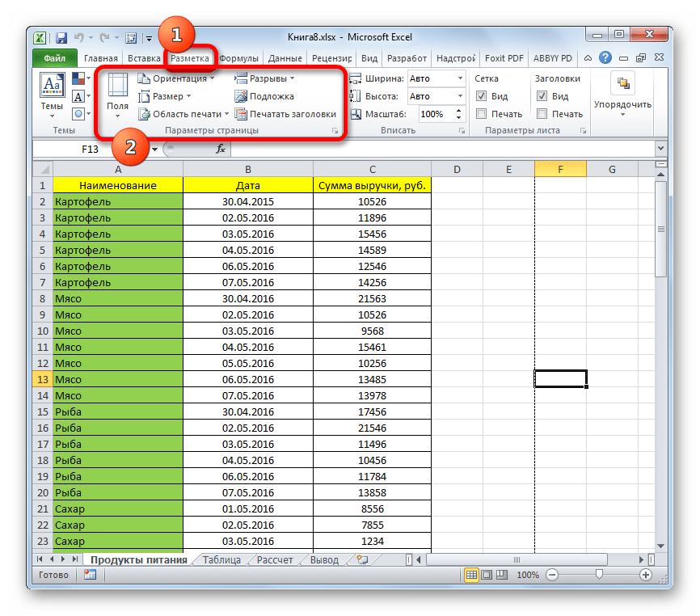This screenshot has height=616, width=700.
Task: Open the Рассчет sheet tab
Action: point(275,559)
